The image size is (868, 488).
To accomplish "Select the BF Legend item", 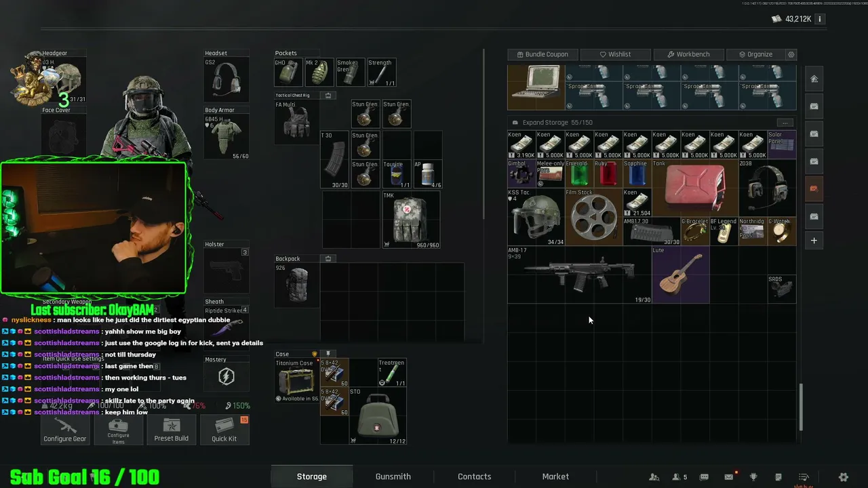I will click(x=724, y=231).
